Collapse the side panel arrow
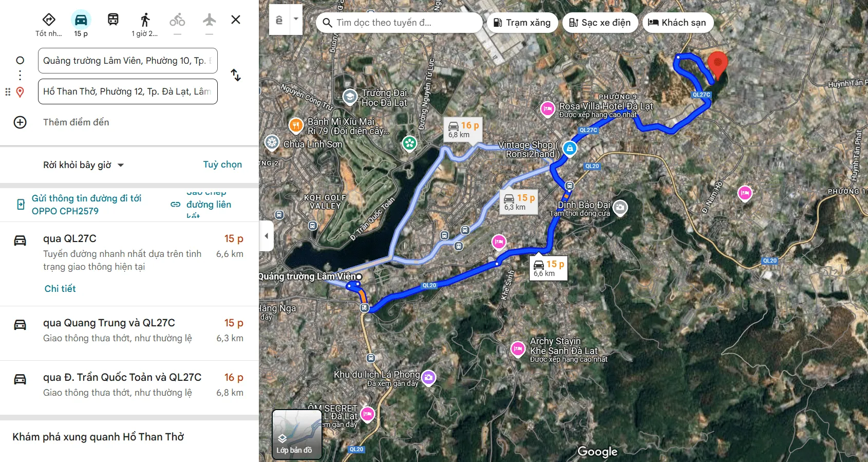868x462 pixels. (x=266, y=236)
